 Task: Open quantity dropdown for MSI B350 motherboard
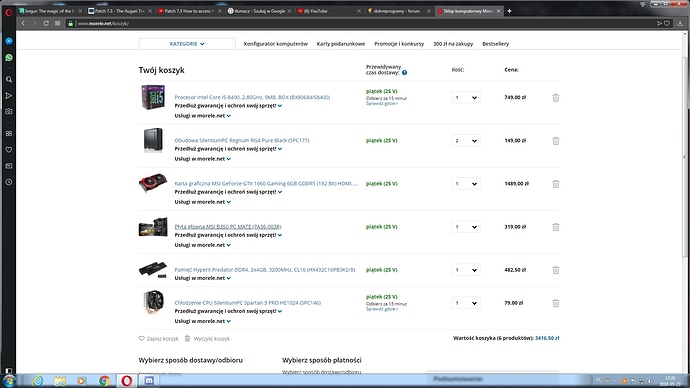point(466,227)
